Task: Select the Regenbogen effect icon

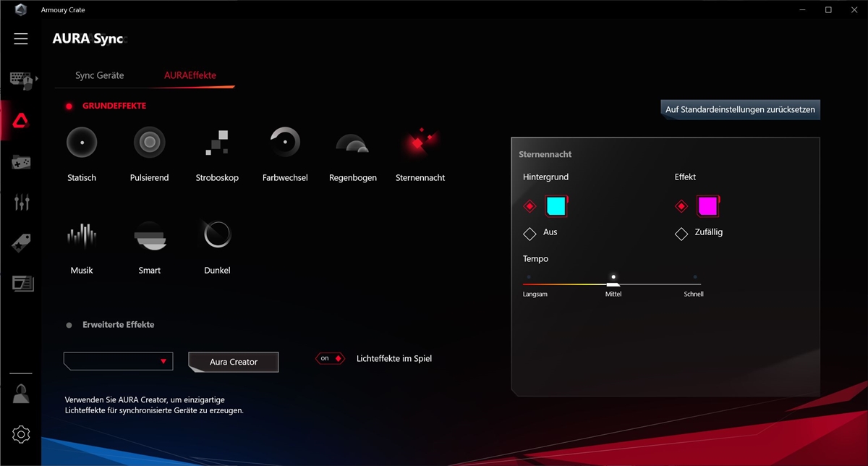Action: tap(353, 143)
